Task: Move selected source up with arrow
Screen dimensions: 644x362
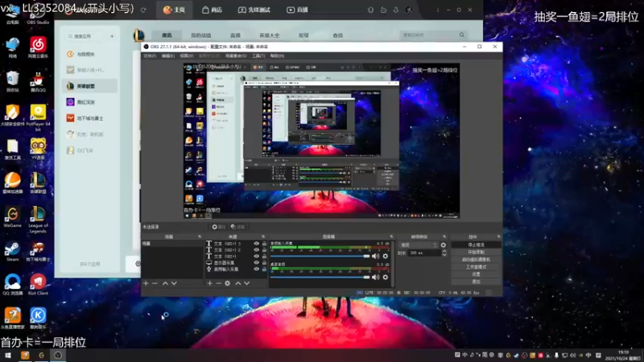Action: point(237,283)
